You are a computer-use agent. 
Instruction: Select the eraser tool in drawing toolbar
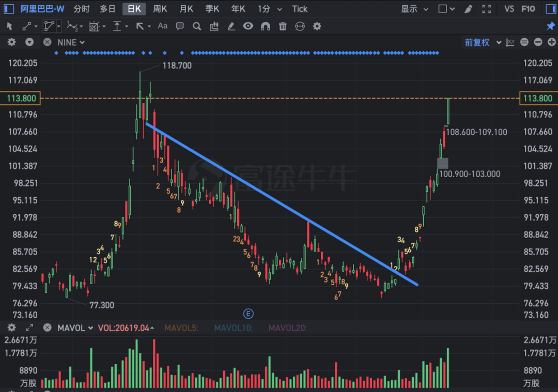pos(231,26)
